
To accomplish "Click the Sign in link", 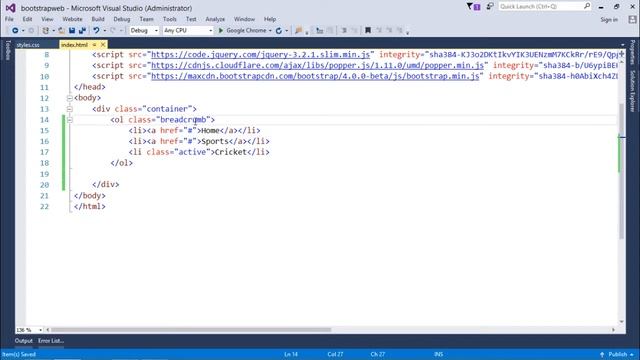I will (x=609, y=20).
